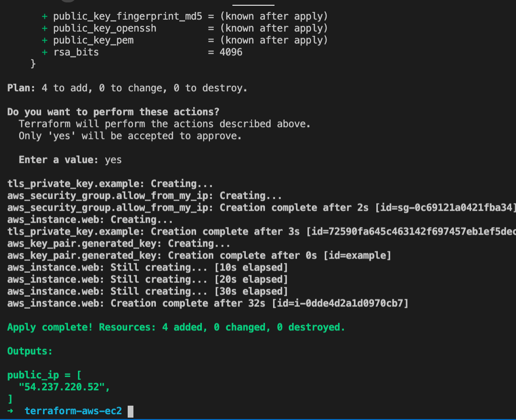Click the 'aws_security_group.allow_from_my_ip: Creating...' line

pos(144,196)
